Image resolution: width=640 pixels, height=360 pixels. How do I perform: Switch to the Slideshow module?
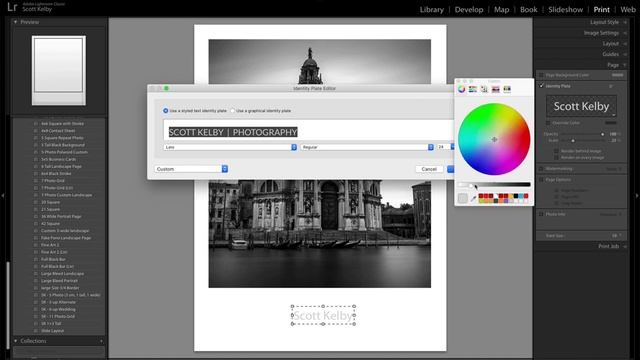click(565, 9)
